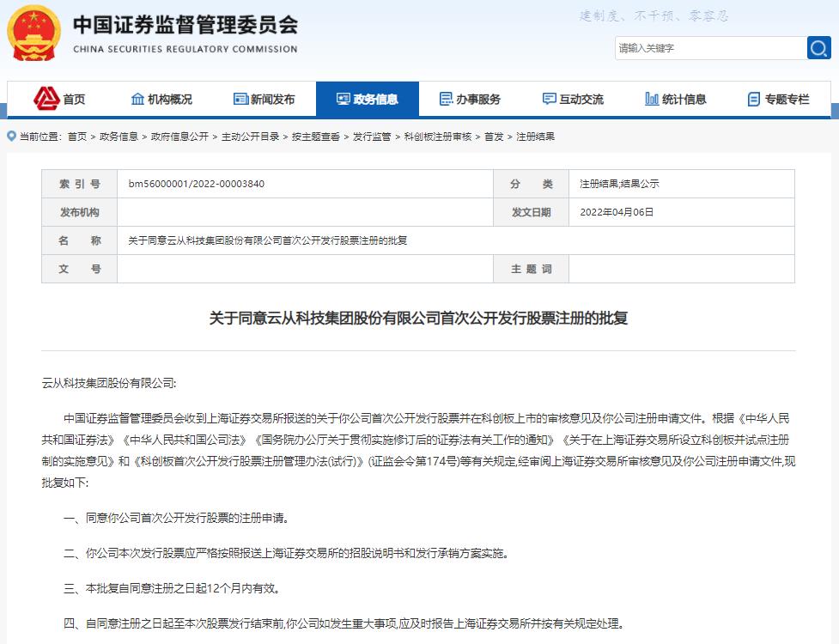
Task: Click the chat icon beside 互动交流
Action: click(549, 99)
